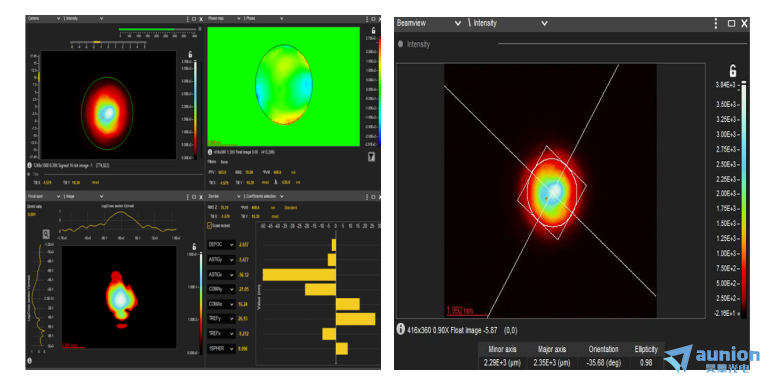This screenshot has width=772, height=384.
Task: Toggle the Tilts indicator under Camera image
Action: click(30, 174)
